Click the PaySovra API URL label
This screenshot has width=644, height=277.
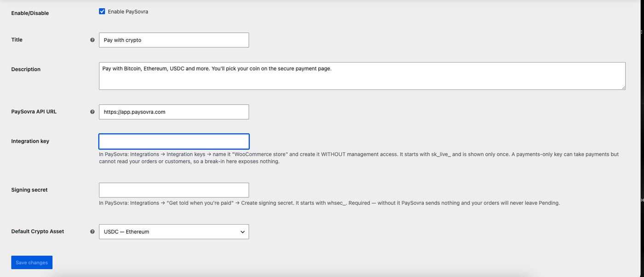click(34, 111)
